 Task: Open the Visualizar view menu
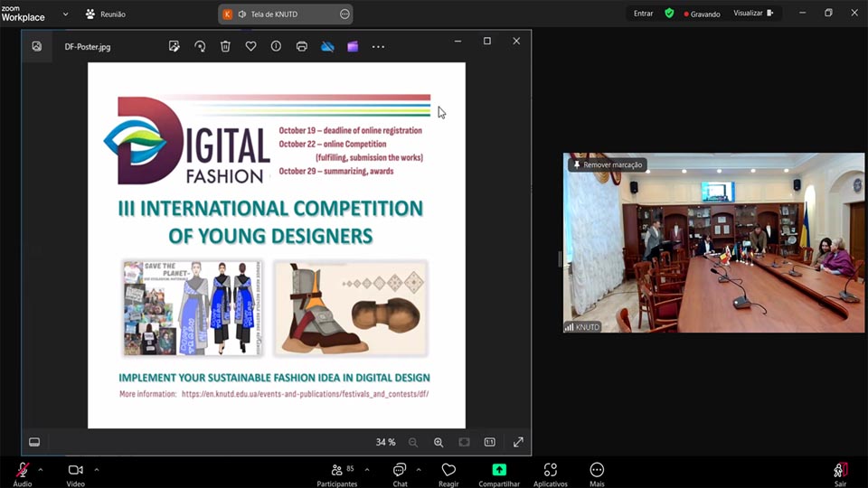click(x=753, y=14)
